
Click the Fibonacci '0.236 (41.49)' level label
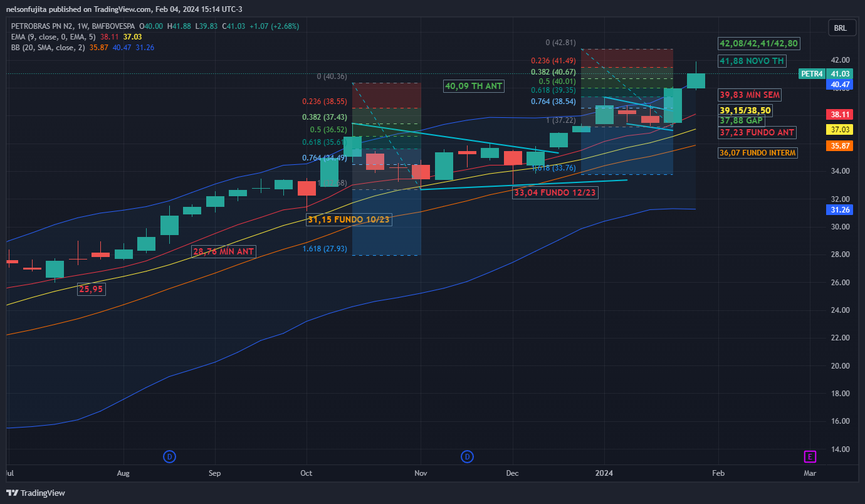(553, 61)
